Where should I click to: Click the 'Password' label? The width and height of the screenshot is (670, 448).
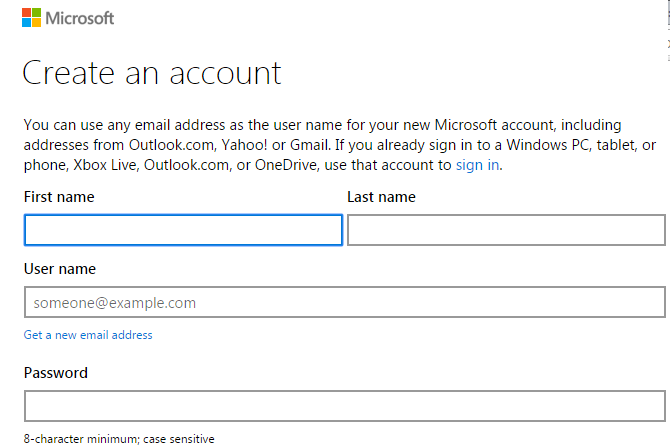click(x=56, y=373)
